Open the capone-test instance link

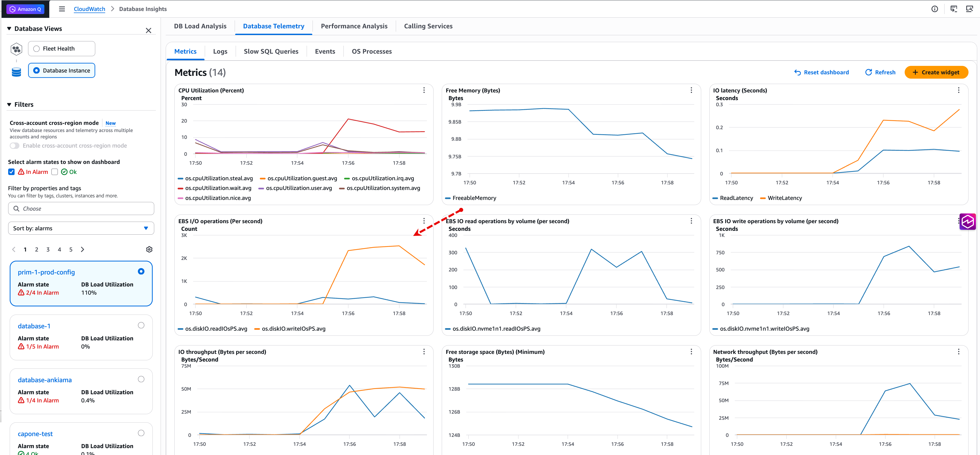(35, 434)
